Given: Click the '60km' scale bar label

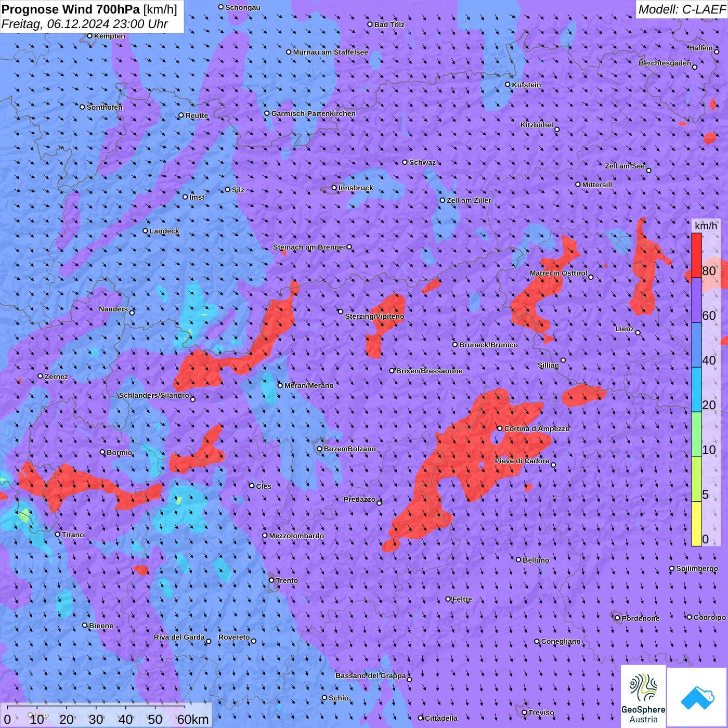Looking at the screenshot, I should 193,719.
